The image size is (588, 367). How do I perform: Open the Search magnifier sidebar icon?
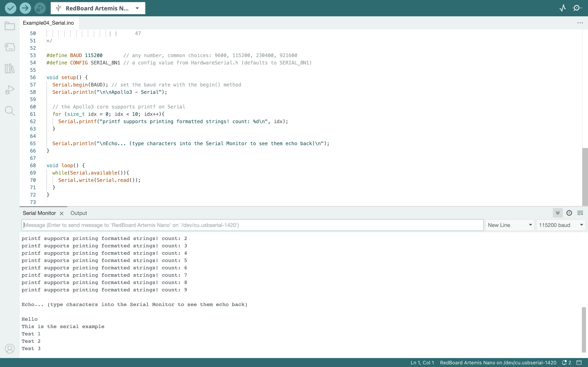click(10, 111)
